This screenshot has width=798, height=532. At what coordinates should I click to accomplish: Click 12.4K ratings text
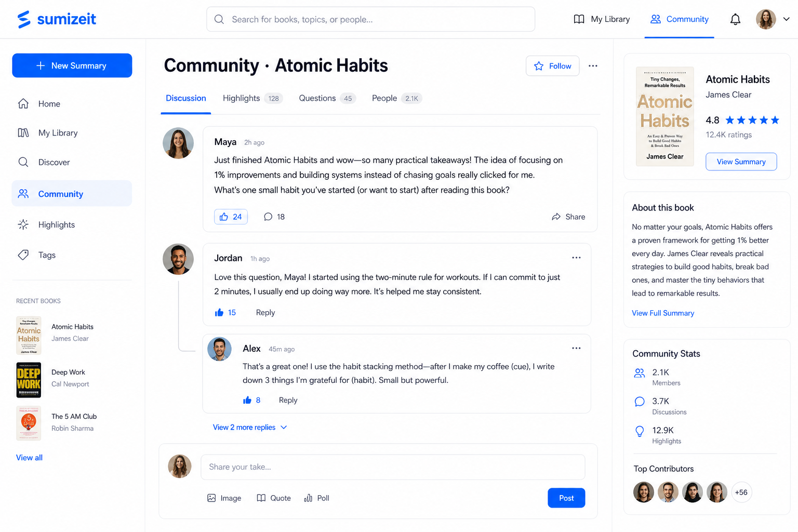[728, 135]
